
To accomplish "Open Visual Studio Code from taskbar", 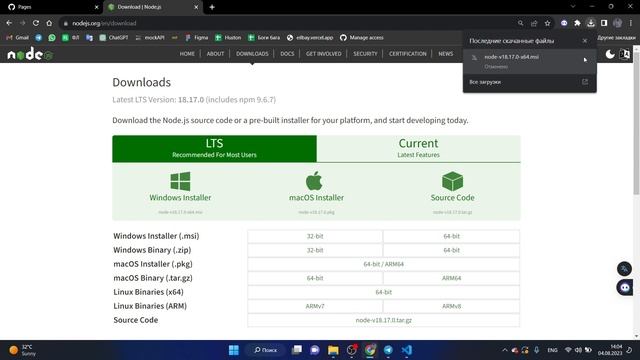I will 407,350.
